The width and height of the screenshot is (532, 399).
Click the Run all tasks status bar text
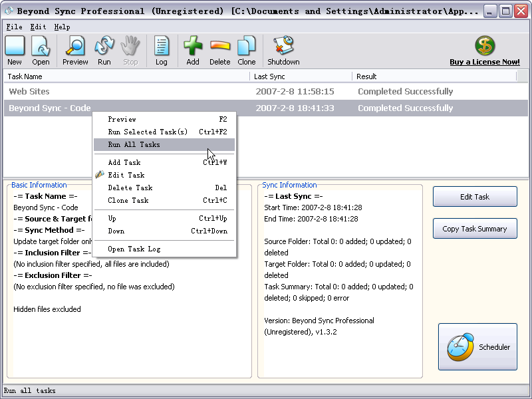tap(29, 390)
